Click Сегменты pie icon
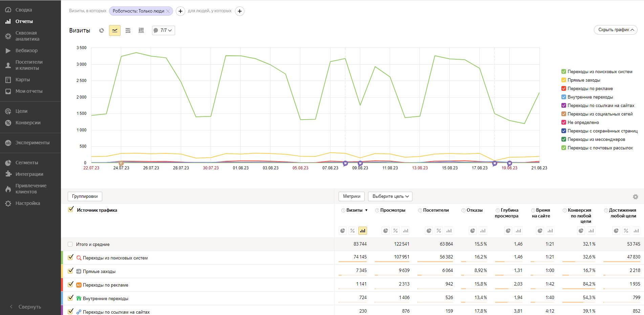The width and height of the screenshot is (644, 315). point(8,163)
